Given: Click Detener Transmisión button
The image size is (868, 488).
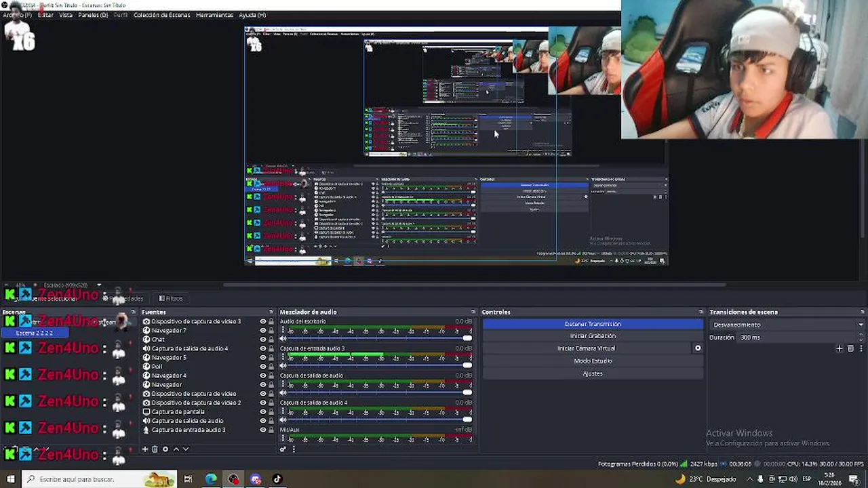Looking at the screenshot, I should [x=593, y=324].
